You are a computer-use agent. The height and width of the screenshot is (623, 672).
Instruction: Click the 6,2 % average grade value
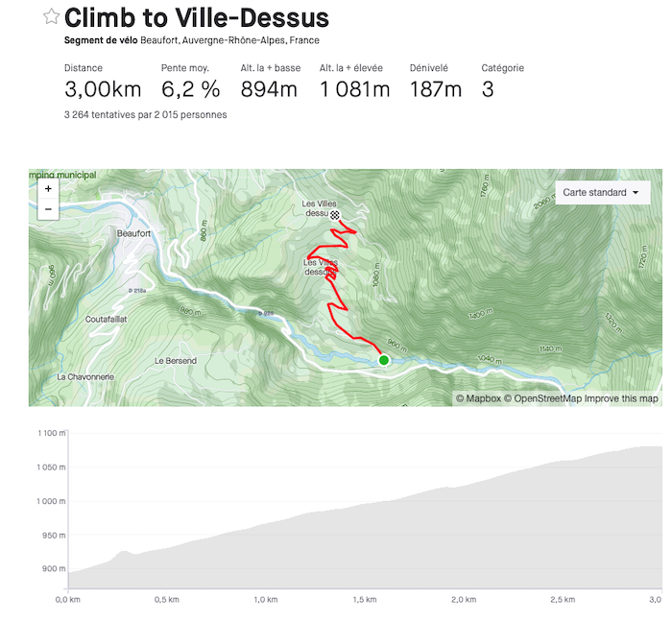(x=190, y=89)
